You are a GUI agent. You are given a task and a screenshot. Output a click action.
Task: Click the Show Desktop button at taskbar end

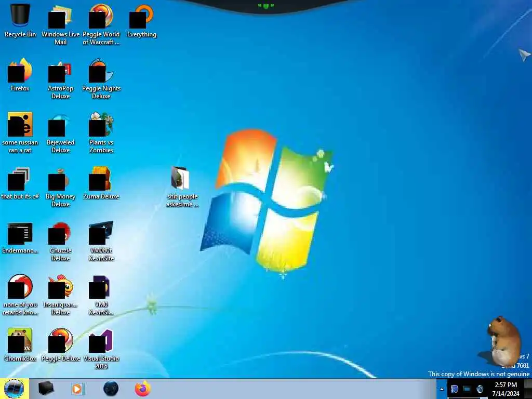point(528,389)
